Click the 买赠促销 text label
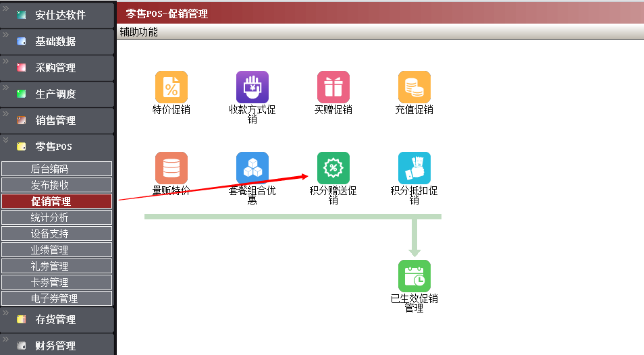 [x=333, y=109]
